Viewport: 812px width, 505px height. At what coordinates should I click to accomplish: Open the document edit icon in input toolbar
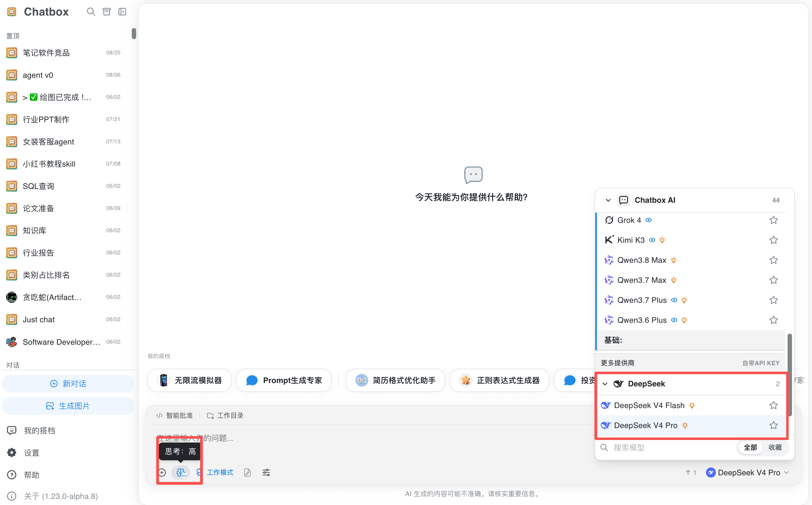[x=247, y=472]
